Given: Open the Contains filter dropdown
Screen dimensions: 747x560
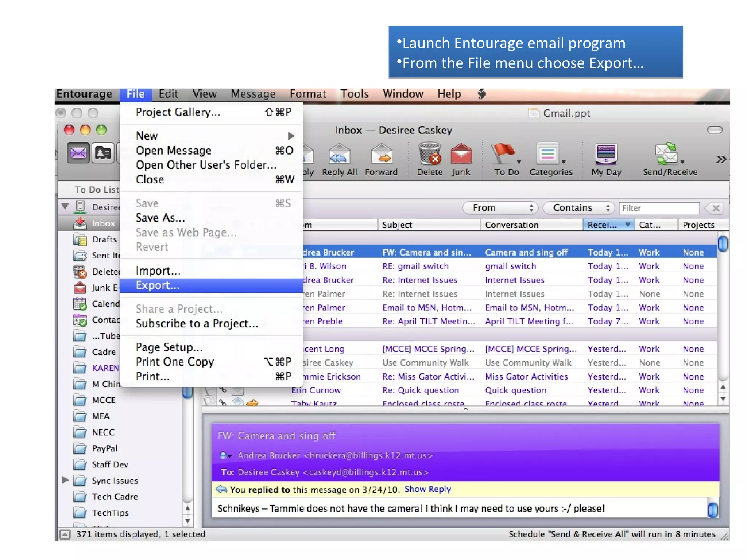Looking at the screenshot, I should [x=578, y=208].
